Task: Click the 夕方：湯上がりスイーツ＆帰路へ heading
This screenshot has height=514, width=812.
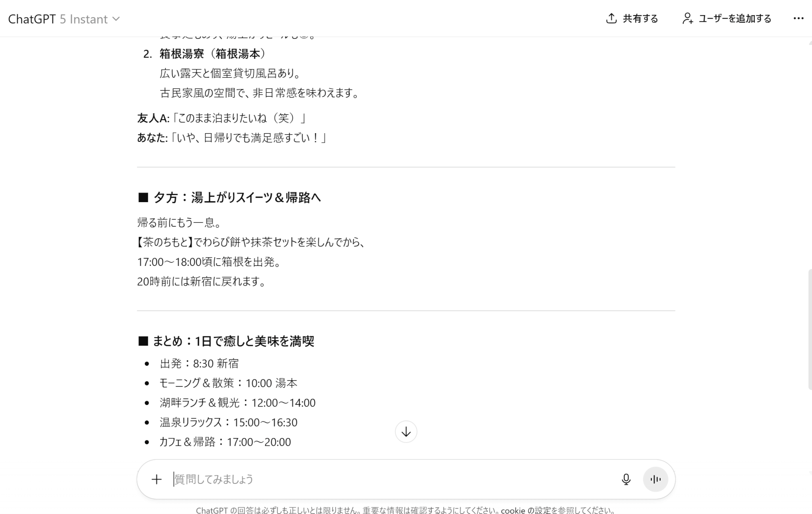Action: click(236, 197)
